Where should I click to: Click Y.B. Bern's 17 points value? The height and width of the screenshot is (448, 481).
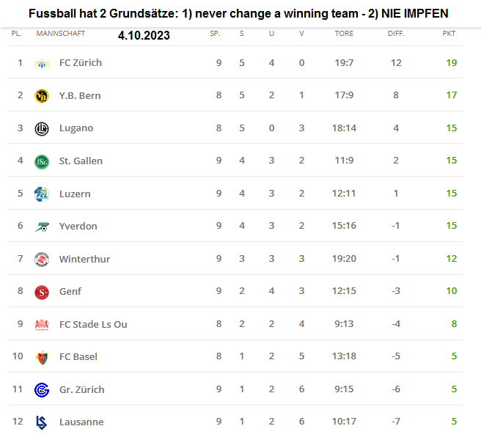[x=451, y=95]
